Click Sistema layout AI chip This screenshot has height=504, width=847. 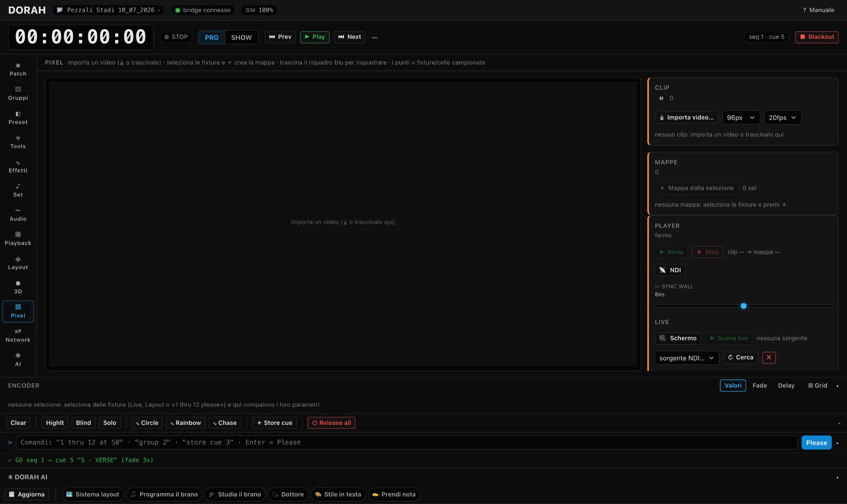[93, 494]
